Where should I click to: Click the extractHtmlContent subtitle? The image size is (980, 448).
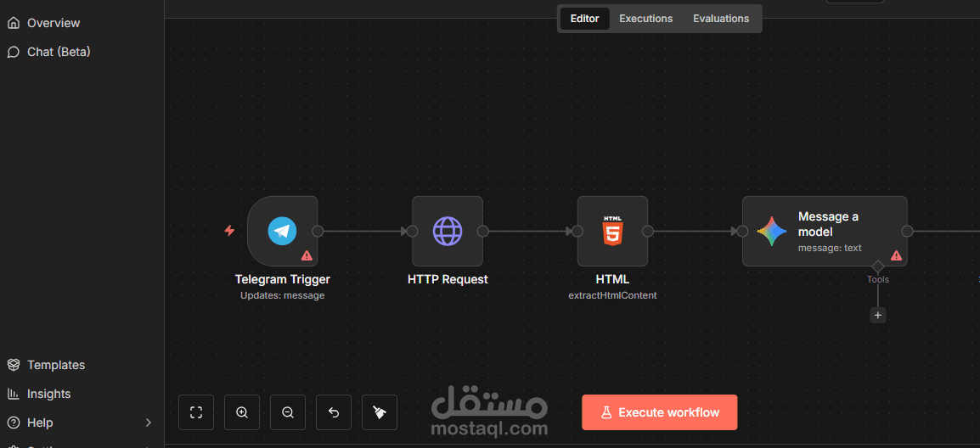coord(612,295)
